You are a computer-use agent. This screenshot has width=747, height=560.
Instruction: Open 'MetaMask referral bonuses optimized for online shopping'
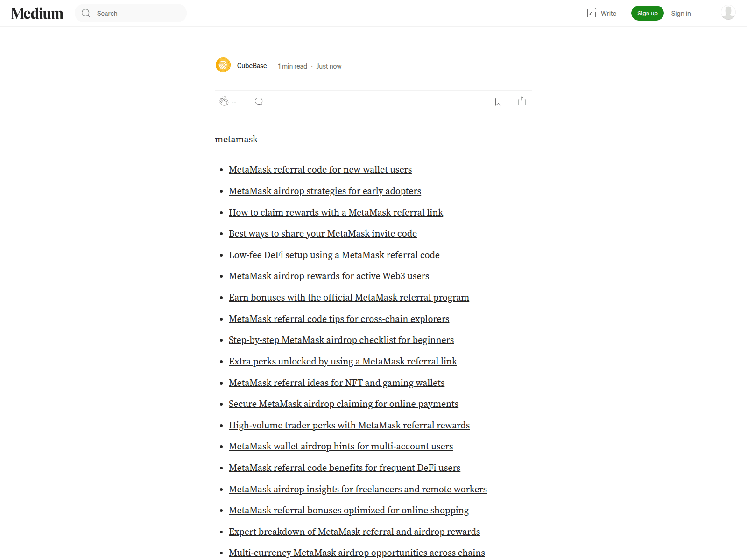[349, 511]
